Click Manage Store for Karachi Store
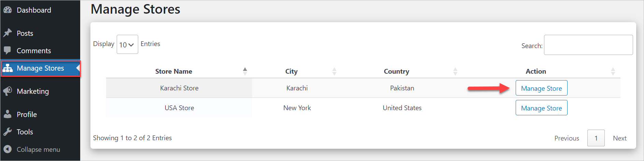644x161 pixels. (x=541, y=88)
